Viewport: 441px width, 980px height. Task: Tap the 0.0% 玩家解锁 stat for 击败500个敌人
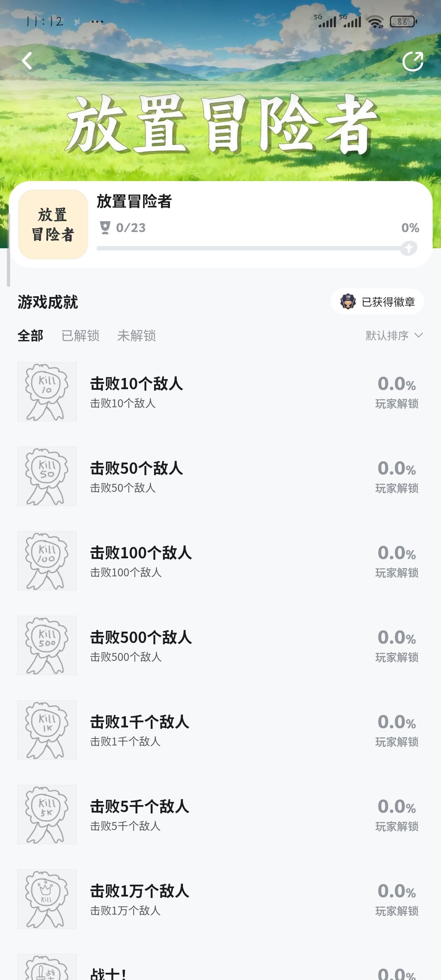tap(397, 645)
